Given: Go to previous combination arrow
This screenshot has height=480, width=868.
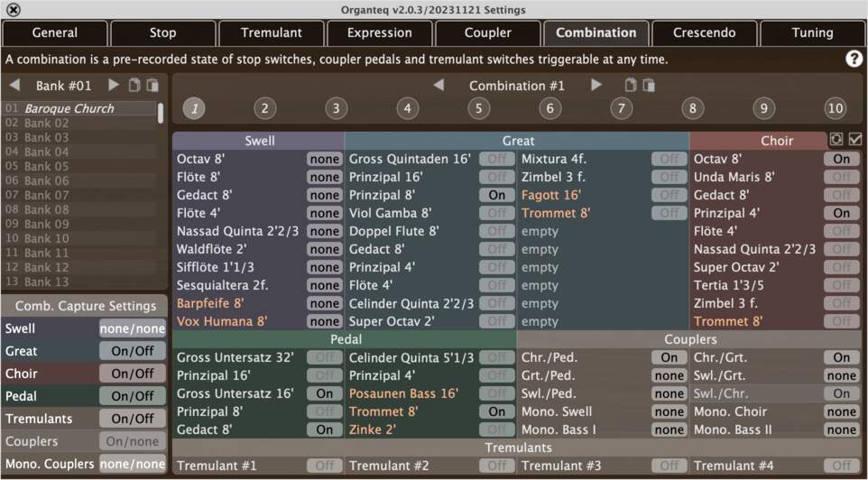Looking at the screenshot, I should (x=439, y=85).
